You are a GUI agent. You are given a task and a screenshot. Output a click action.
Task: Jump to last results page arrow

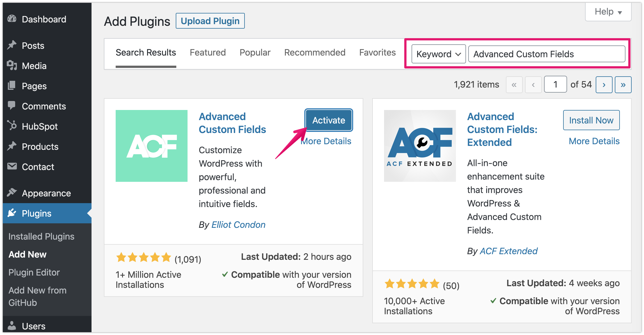click(623, 85)
